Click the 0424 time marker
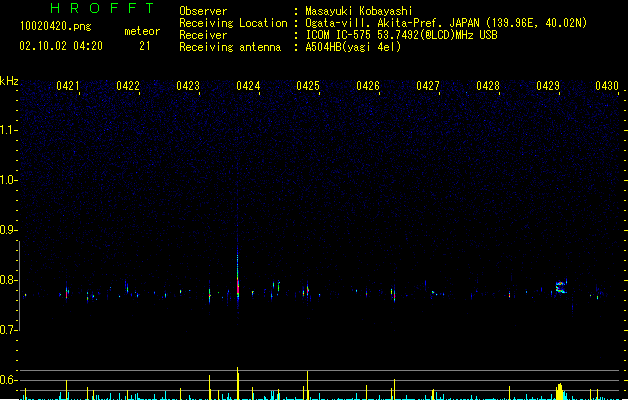629x400 pixels. [248, 86]
